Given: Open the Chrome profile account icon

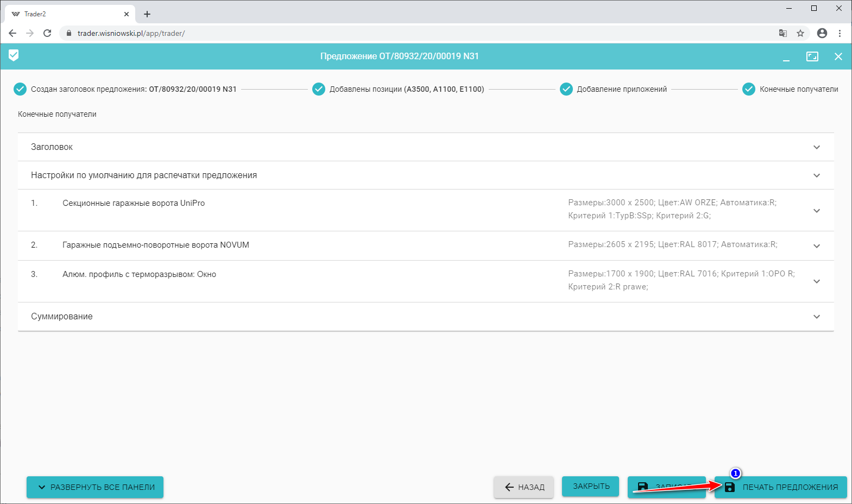Looking at the screenshot, I should click(x=822, y=33).
